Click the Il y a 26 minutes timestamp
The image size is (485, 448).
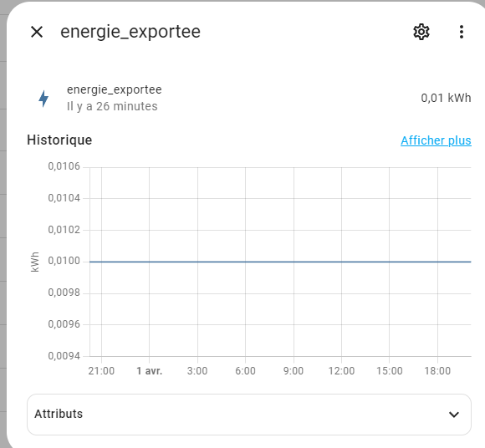[112, 106]
